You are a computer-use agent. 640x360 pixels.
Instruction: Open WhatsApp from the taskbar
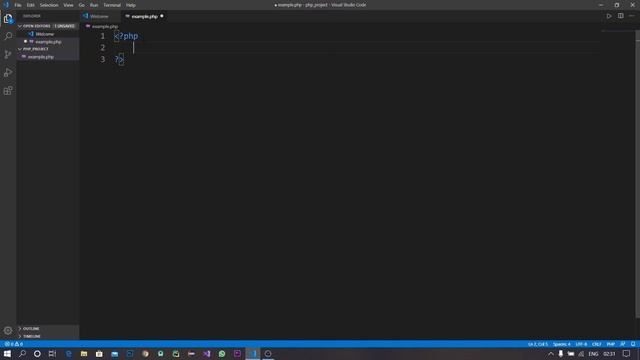[x=222, y=354]
